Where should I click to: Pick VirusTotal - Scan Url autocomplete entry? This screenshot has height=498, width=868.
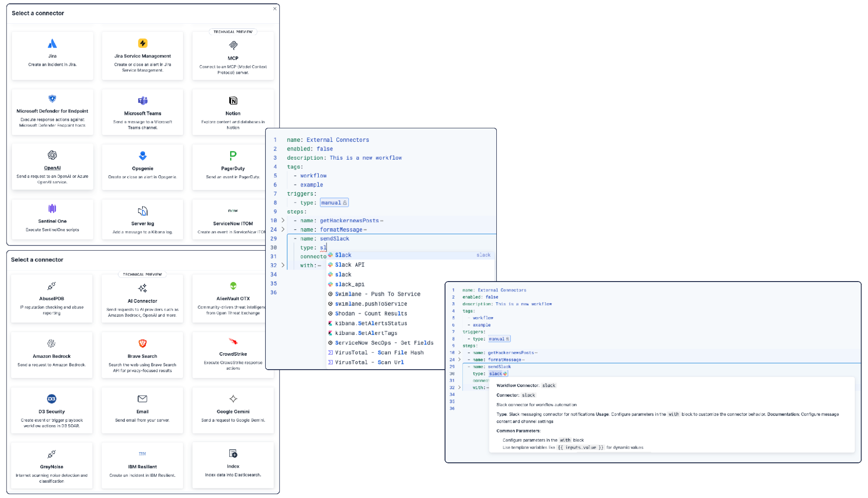369,362
